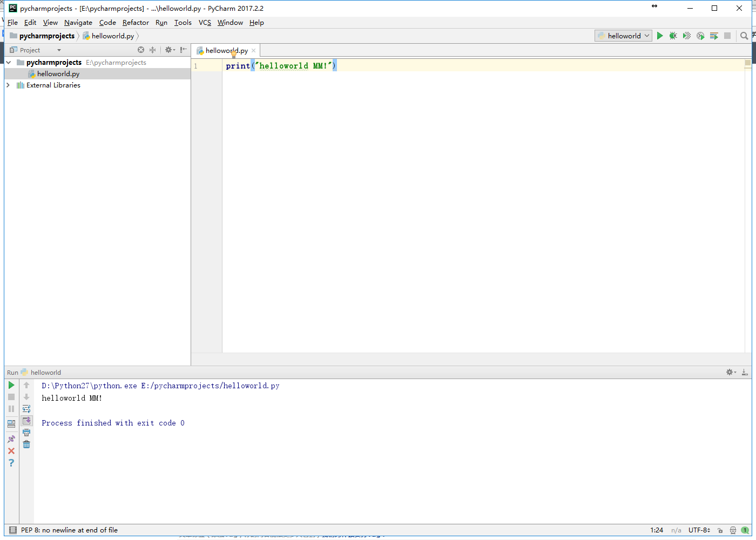Open Search Everywhere magnifier icon
756x540 pixels.
click(x=744, y=36)
